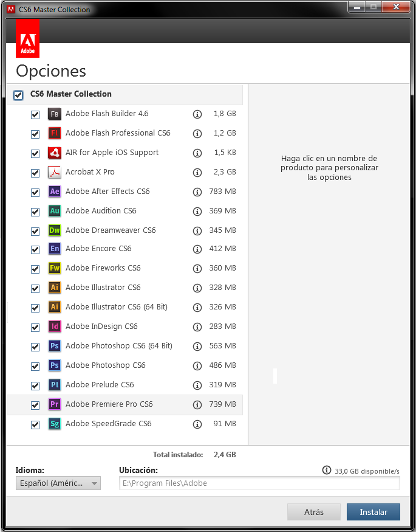Uncheck the CS6 Master Collection checkbox
416x532 pixels.
(18, 95)
